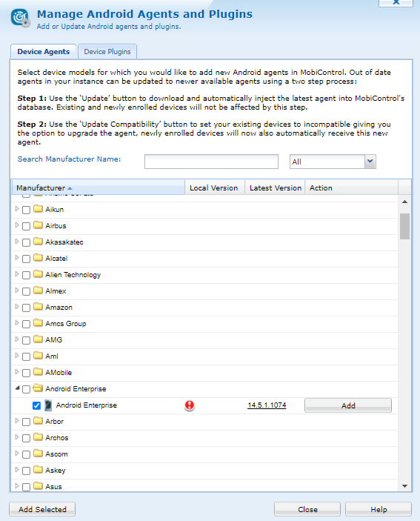
Task: Select the Askey checkbox
Action: click(26, 471)
